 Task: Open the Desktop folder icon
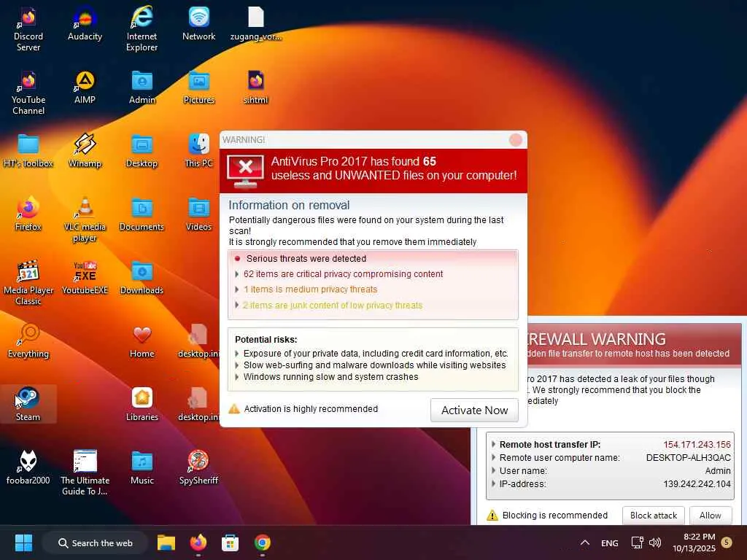[142, 151]
